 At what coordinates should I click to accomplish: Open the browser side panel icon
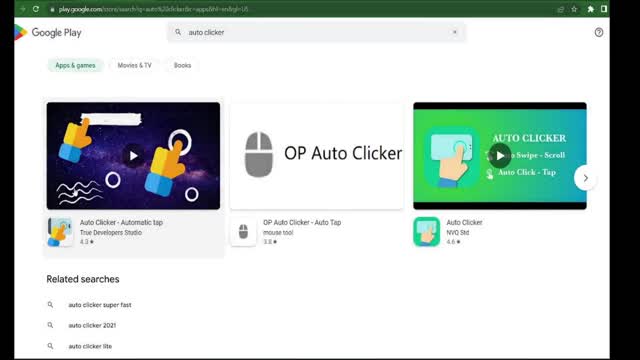pos(604,9)
